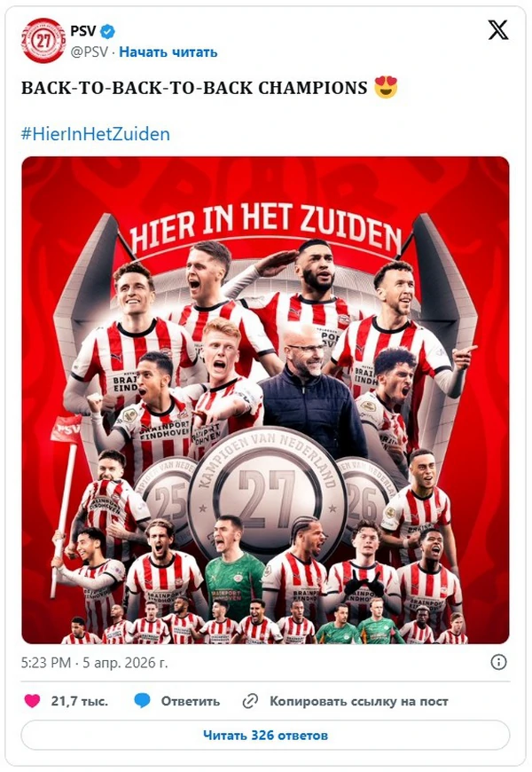Click the reply speech bubble icon

pyautogui.click(x=142, y=701)
